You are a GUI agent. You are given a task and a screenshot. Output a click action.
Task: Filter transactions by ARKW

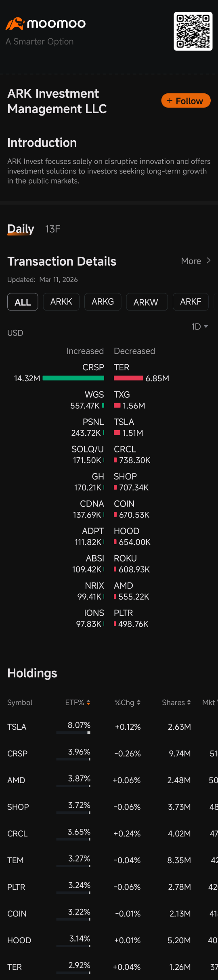(147, 302)
